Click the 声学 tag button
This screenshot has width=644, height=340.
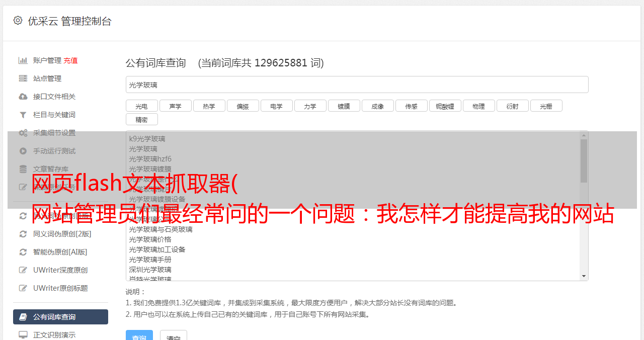(x=175, y=106)
